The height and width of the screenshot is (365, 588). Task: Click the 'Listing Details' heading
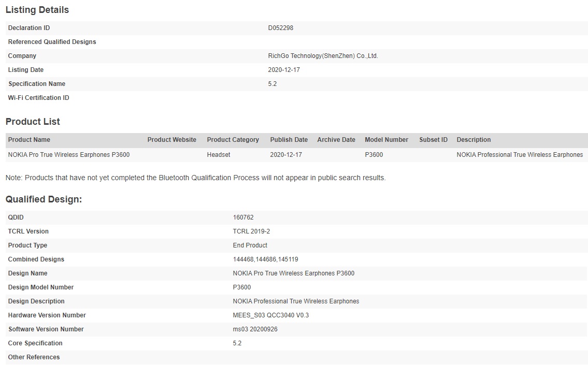(37, 10)
